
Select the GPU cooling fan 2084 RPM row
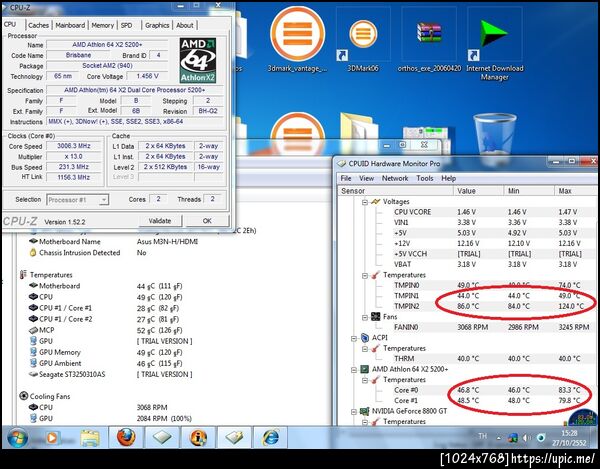pyautogui.click(x=110, y=419)
